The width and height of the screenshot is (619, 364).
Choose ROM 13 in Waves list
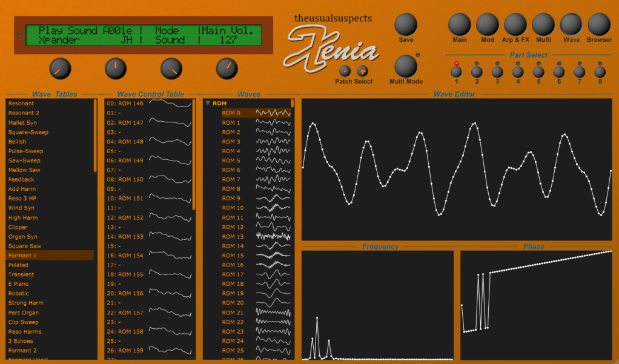[x=233, y=237]
